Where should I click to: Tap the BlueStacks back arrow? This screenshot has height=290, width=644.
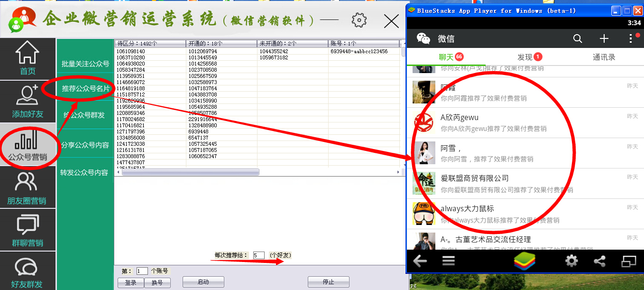[420, 261]
